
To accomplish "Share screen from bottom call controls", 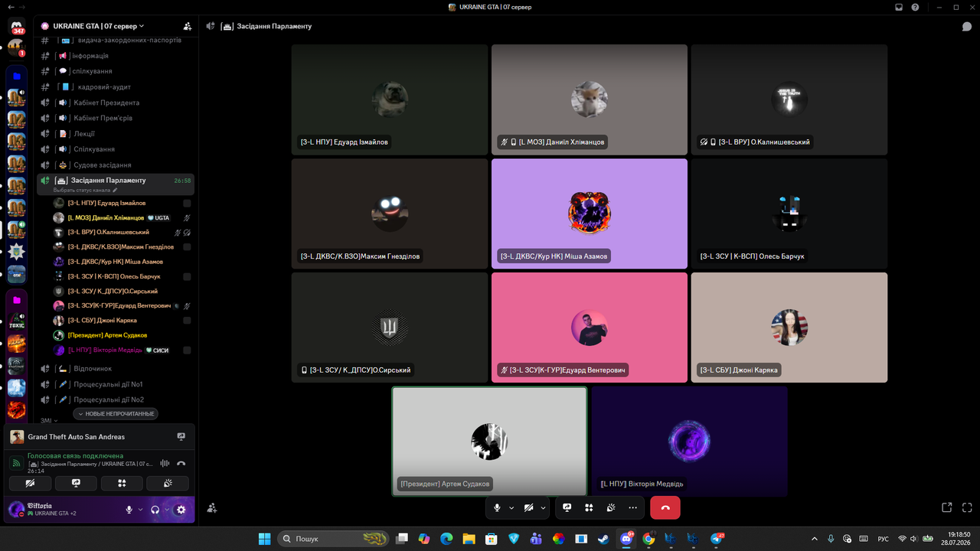I will pyautogui.click(x=567, y=507).
